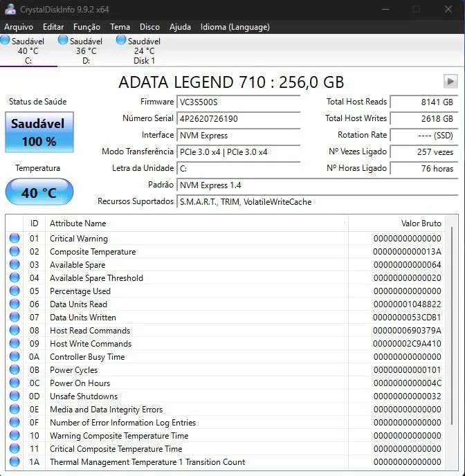Click the Interface field NVM Express
The width and height of the screenshot is (465, 476).
click(x=238, y=136)
